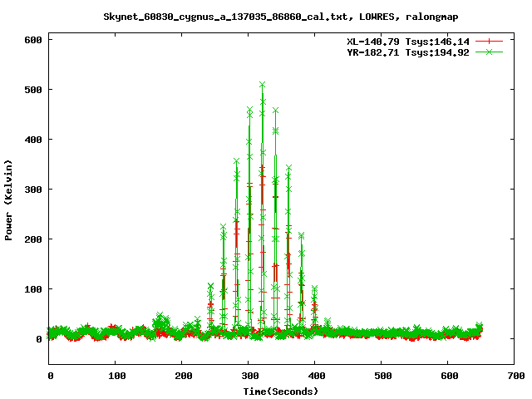Click the y-axis tick label 500
This screenshot has width=532, height=399.
[x=33, y=90]
